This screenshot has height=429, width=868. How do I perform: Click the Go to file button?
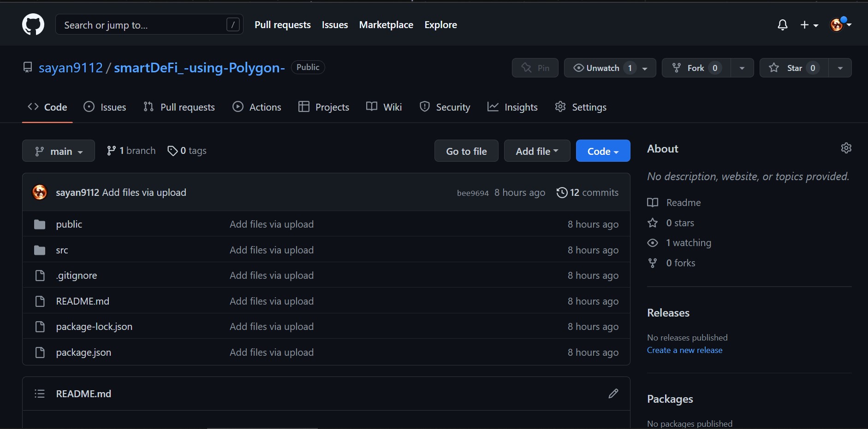(x=466, y=151)
